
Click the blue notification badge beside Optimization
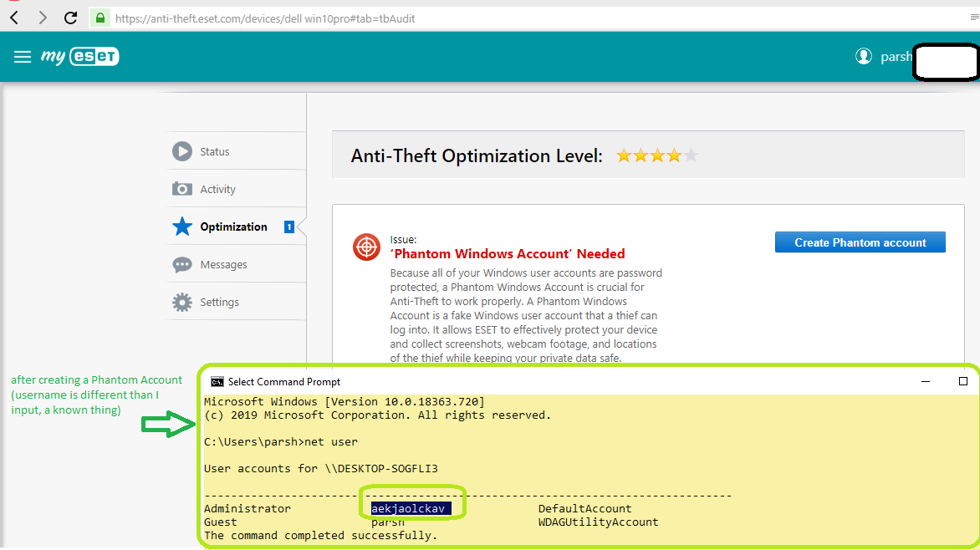tap(288, 227)
